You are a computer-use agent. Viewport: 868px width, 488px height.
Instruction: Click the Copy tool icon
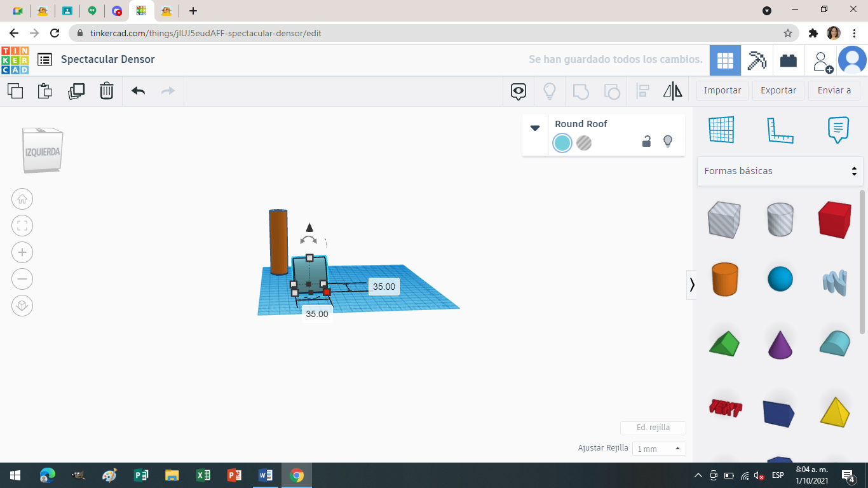(15, 91)
